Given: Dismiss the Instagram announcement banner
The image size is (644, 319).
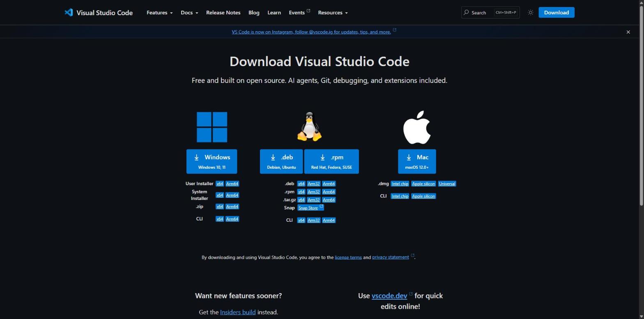Looking at the screenshot, I should [628, 32].
